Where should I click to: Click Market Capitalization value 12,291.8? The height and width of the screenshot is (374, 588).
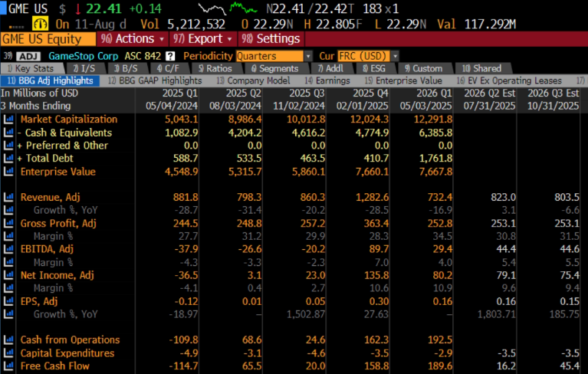(x=433, y=120)
